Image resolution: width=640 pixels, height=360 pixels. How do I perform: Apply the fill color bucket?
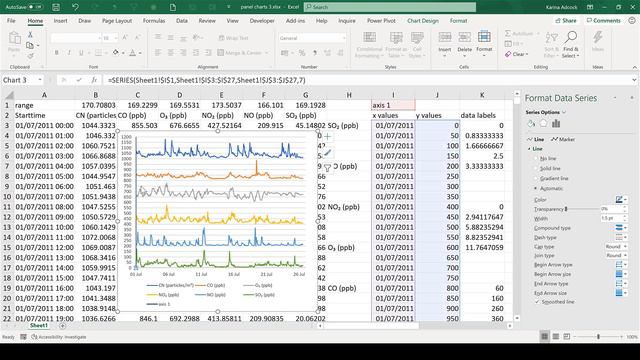click(x=116, y=53)
